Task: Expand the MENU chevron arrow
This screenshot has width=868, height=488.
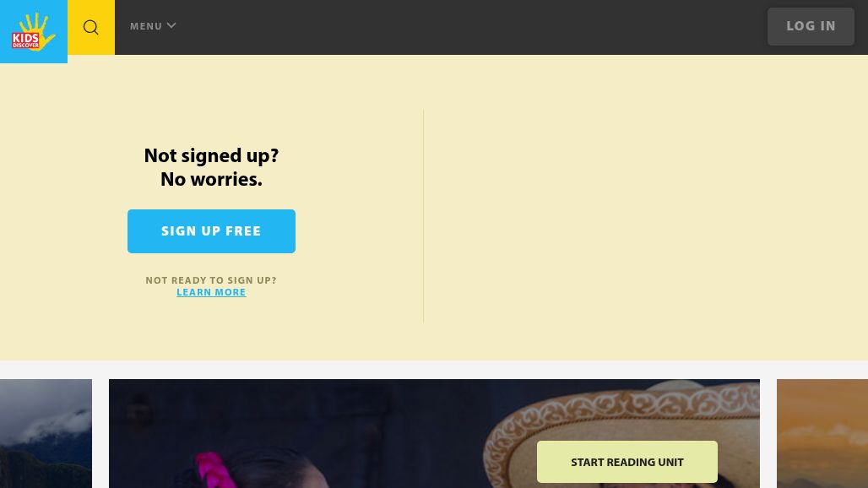Action: coord(171,25)
